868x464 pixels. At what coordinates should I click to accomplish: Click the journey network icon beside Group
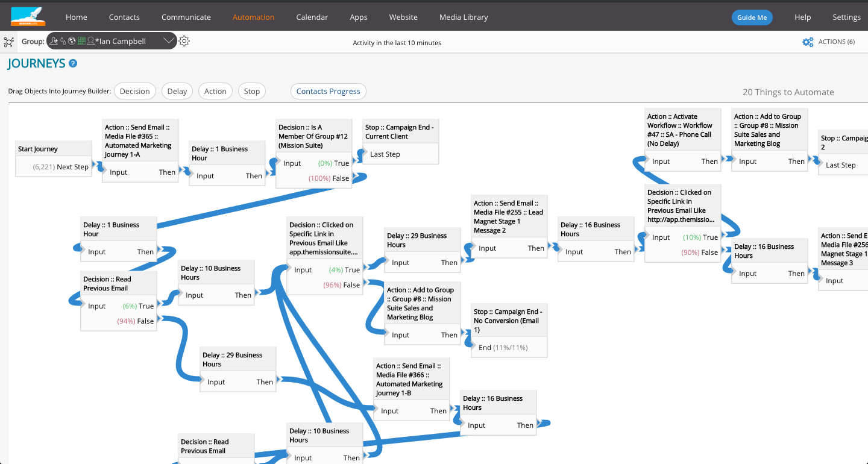tap(8, 41)
